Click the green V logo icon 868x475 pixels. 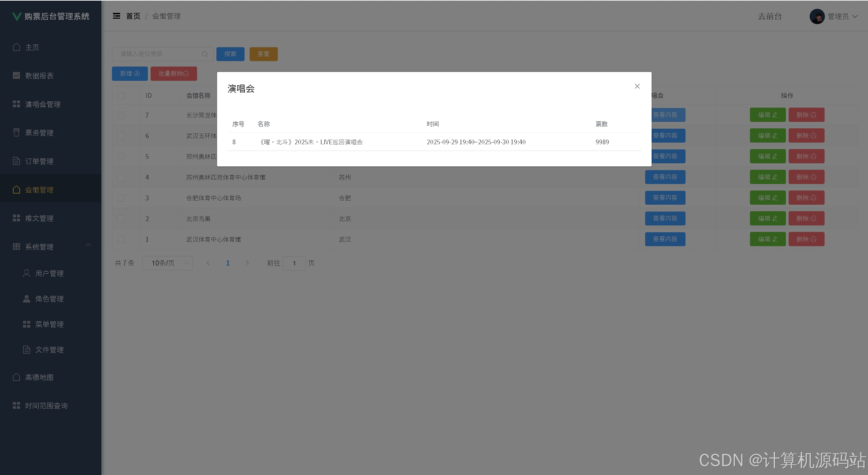click(16, 16)
